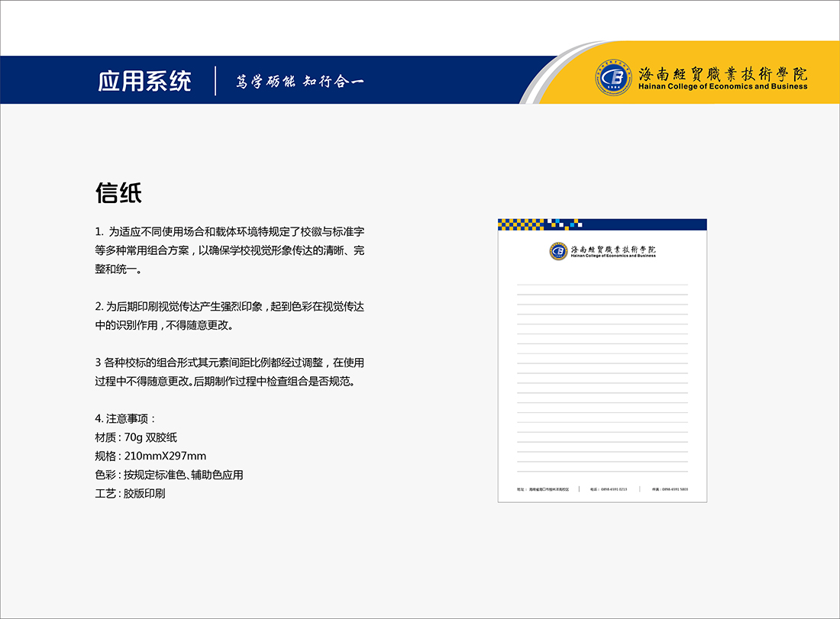The height and width of the screenshot is (619, 840).
Task: Click the 规格 : 210mmX297mm line
Action: pos(150,456)
